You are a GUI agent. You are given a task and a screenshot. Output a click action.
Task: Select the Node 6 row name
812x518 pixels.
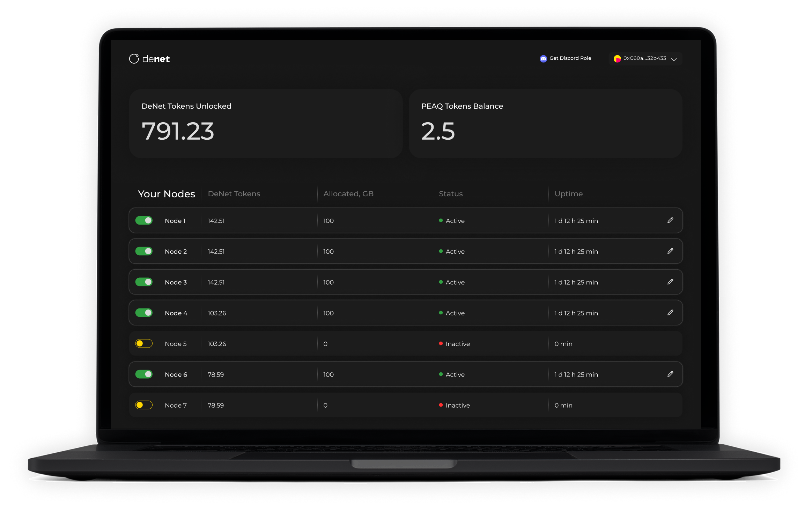tap(176, 374)
